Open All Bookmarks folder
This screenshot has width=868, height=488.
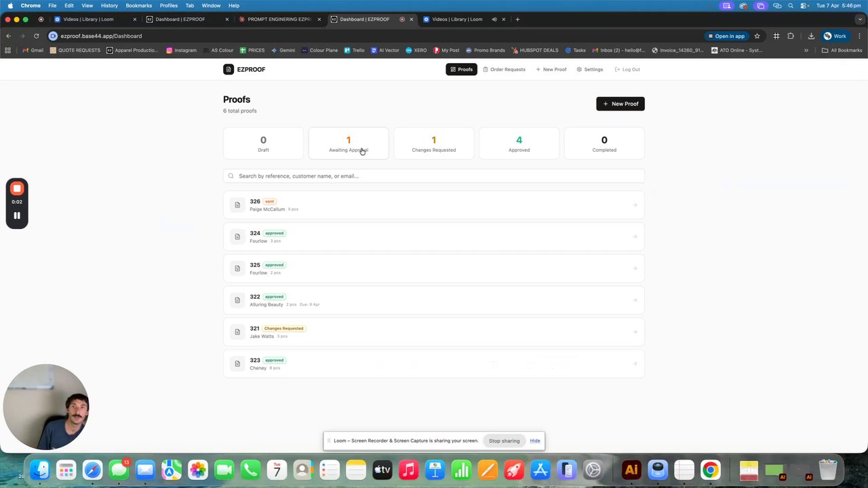[x=842, y=50]
